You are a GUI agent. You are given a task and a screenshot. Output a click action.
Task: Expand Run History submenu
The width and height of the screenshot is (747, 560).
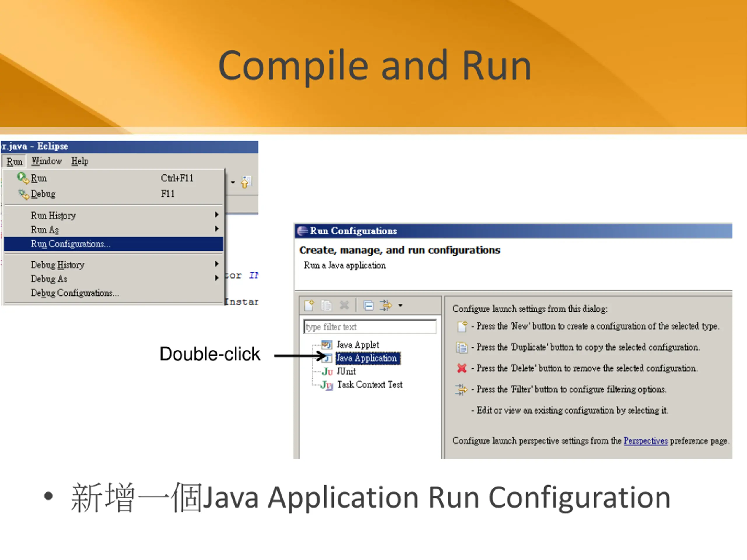(x=114, y=215)
